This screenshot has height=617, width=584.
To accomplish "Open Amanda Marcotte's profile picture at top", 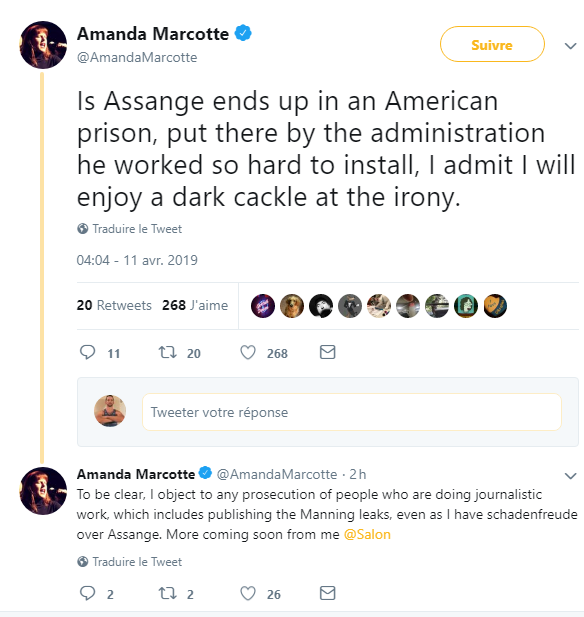I will click(43, 45).
